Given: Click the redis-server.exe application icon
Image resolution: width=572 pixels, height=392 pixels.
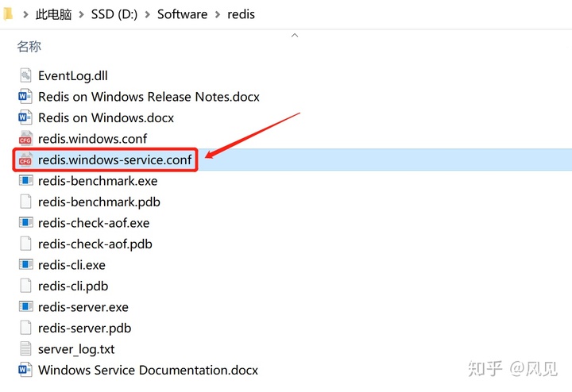Looking at the screenshot, I should click(x=26, y=307).
